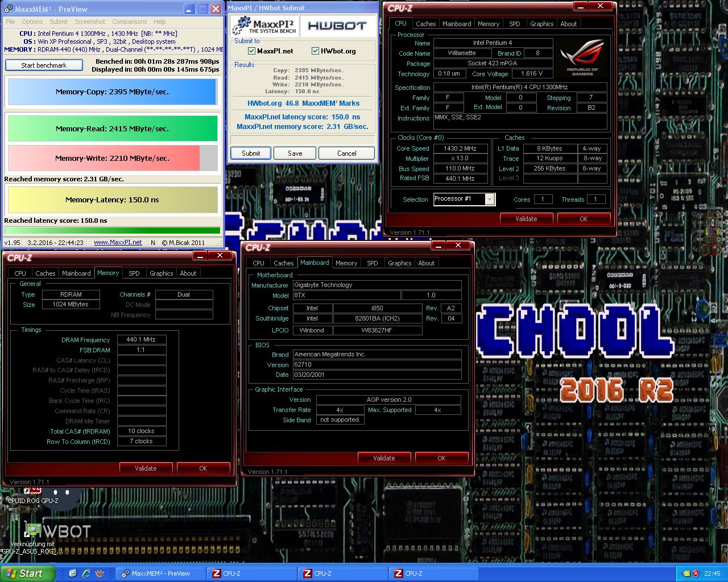Open the File menu in MaxxMEM²

pos(10,22)
